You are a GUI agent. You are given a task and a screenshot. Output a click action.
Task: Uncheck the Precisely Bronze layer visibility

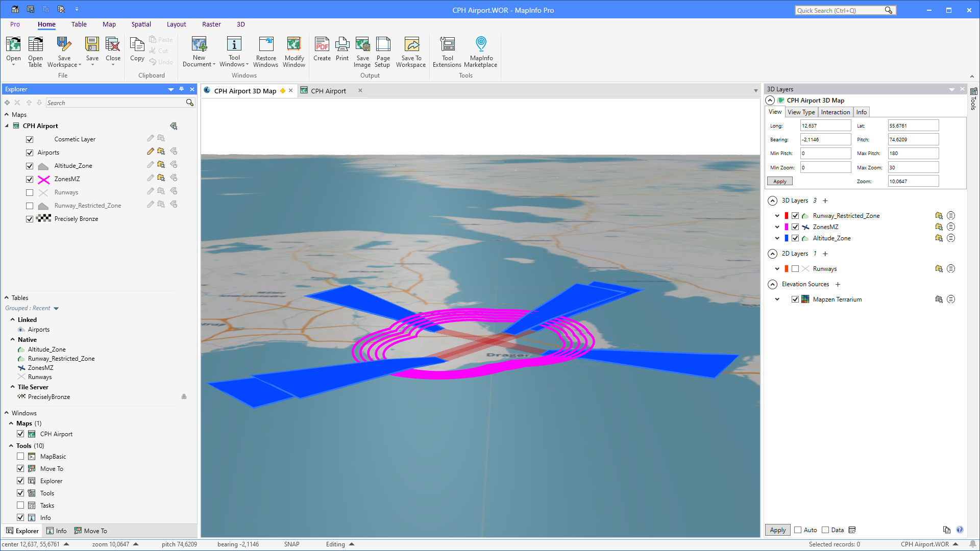click(x=30, y=218)
